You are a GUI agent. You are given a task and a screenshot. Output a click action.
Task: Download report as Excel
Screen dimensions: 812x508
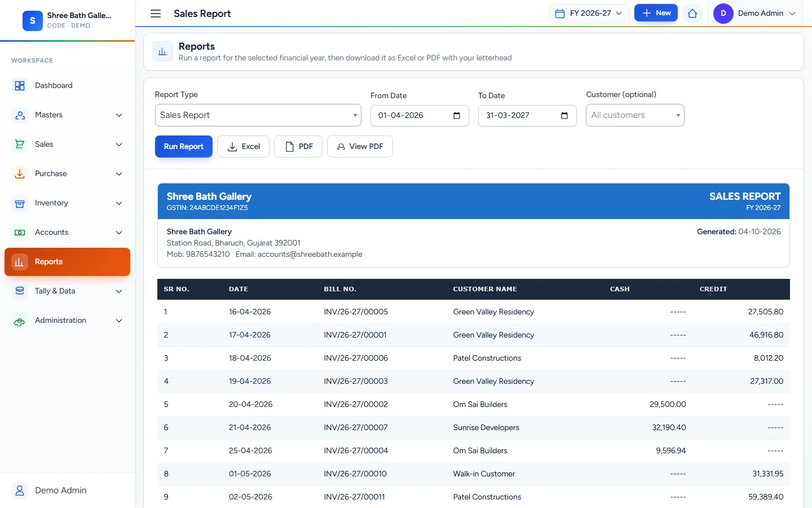point(243,147)
